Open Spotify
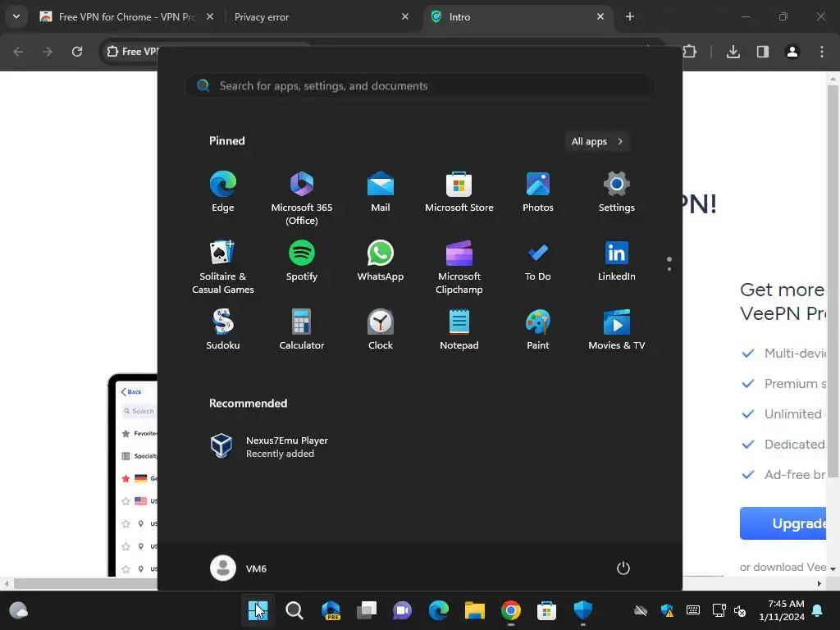Image resolution: width=840 pixels, height=630 pixels. click(x=302, y=261)
